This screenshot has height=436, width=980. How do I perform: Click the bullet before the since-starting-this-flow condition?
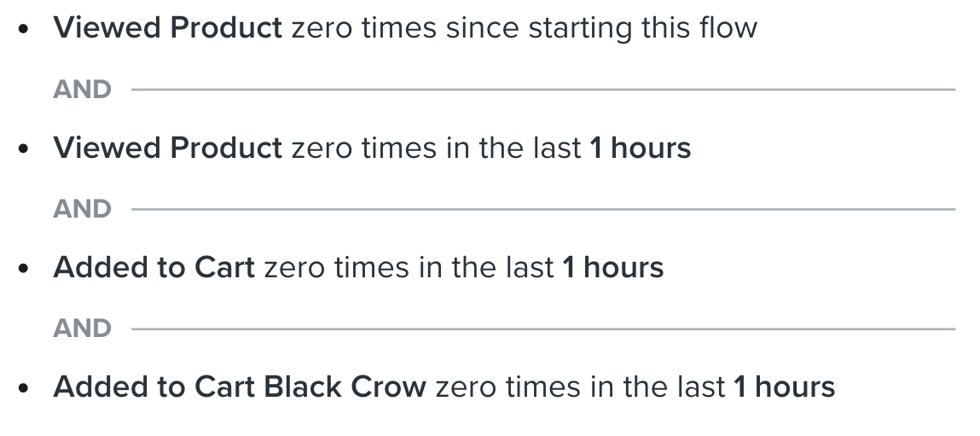tap(24, 29)
